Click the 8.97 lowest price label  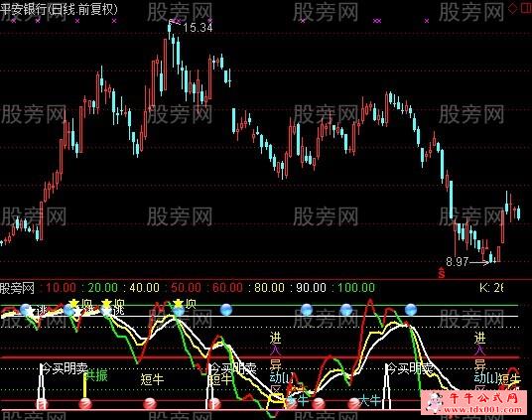click(457, 262)
